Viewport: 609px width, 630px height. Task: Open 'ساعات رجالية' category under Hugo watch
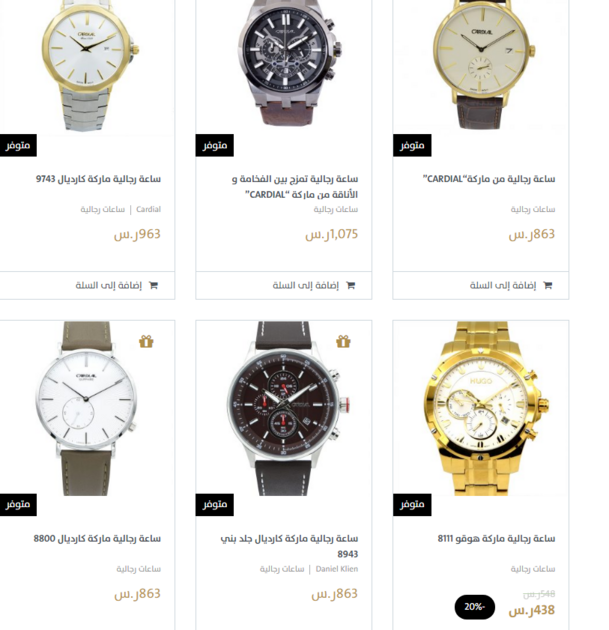tap(533, 569)
